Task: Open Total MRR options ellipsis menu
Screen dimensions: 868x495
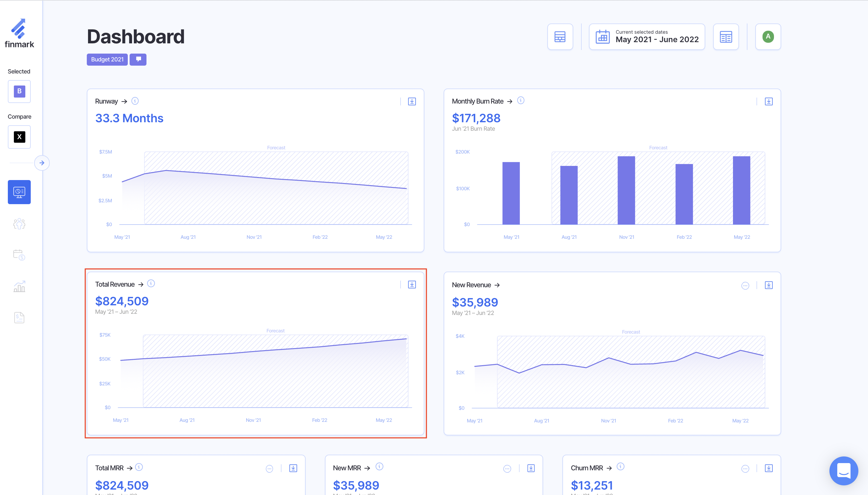Action: click(x=269, y=469)
